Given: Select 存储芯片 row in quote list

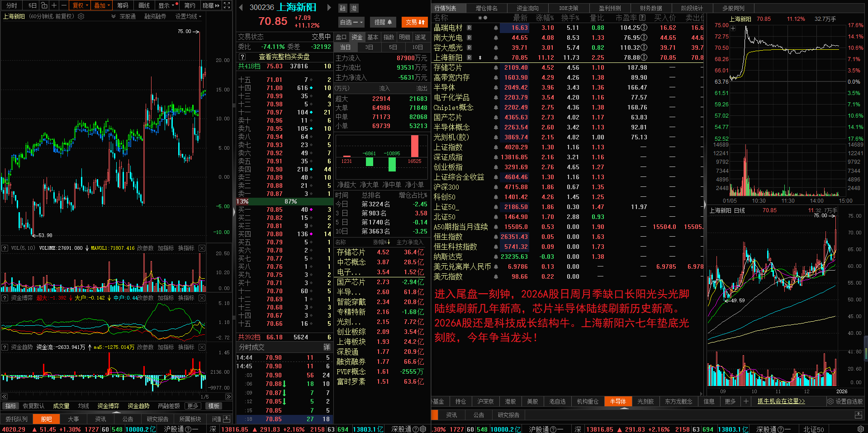Looking at the screenshot, I should point(568,67).
